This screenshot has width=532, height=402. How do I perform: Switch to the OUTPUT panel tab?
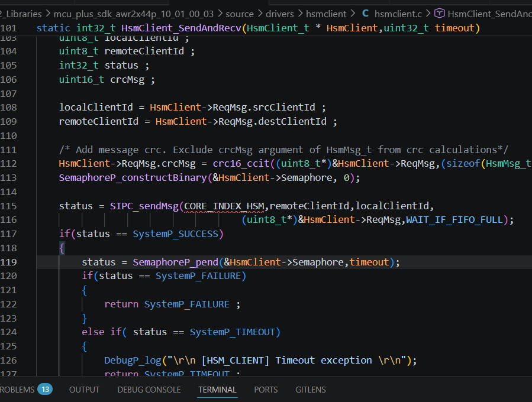(84, 390)
